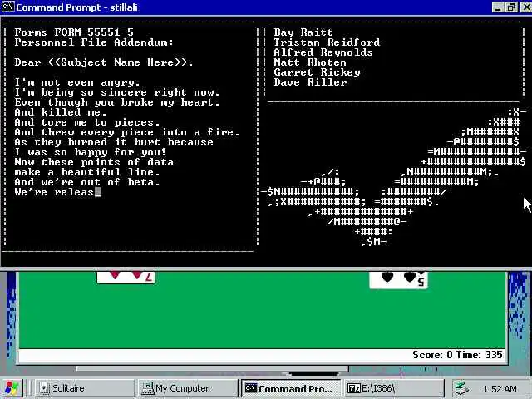This screenshot has height=399, width=532.
Task: Click "Even though you broke my heart."
Action: (117, 102)
